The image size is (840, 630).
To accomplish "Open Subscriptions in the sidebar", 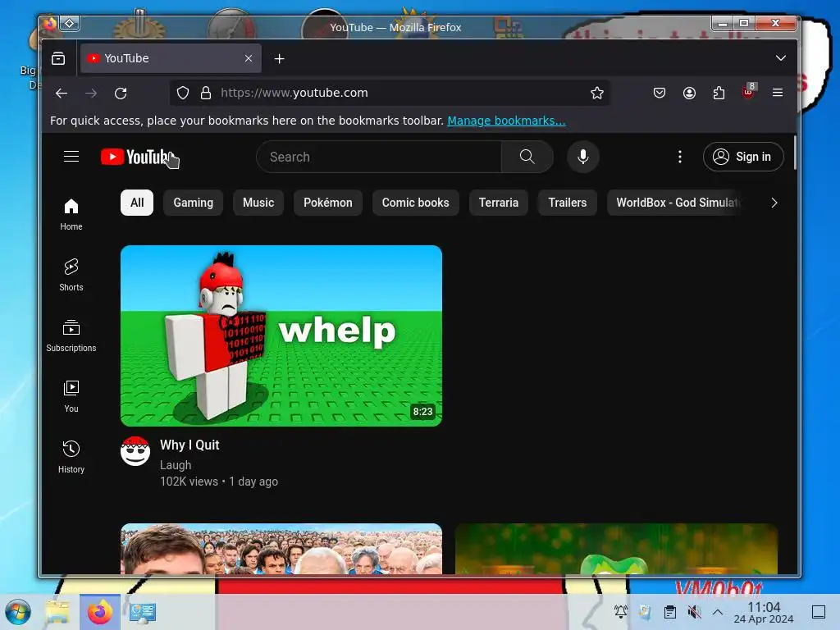I will pos(71,336).
